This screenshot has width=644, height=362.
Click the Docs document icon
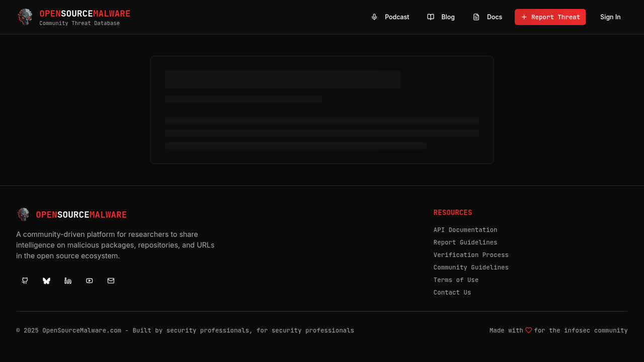tap(476, 17)
